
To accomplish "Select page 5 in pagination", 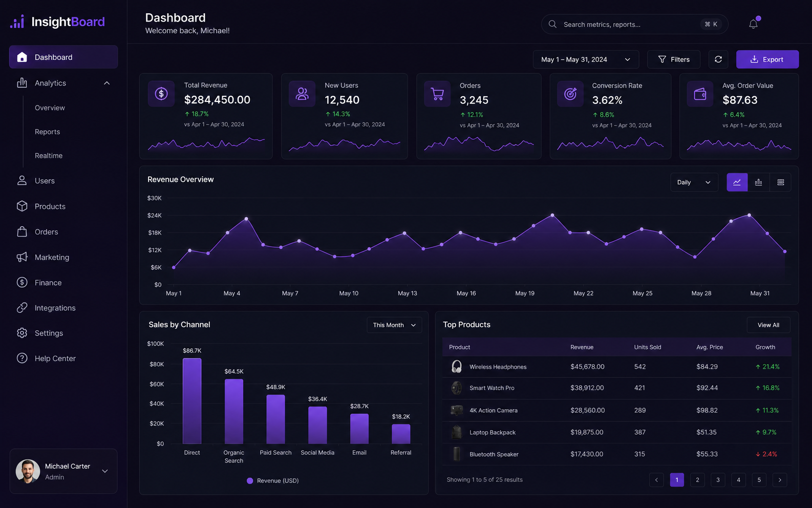I will [759, 480].
